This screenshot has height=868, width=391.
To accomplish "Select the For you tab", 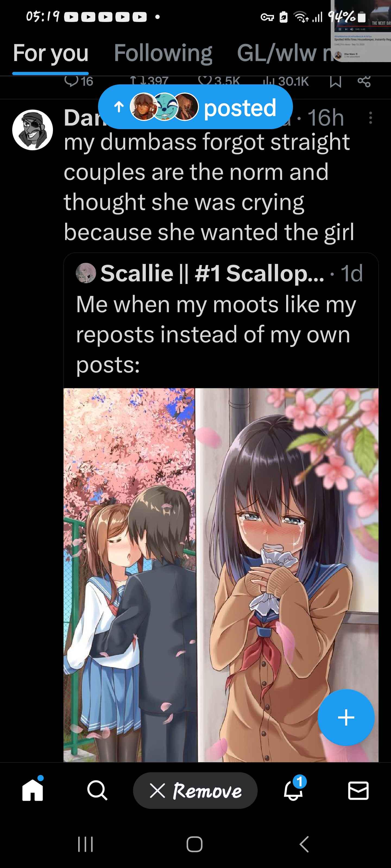I will 51,53.
